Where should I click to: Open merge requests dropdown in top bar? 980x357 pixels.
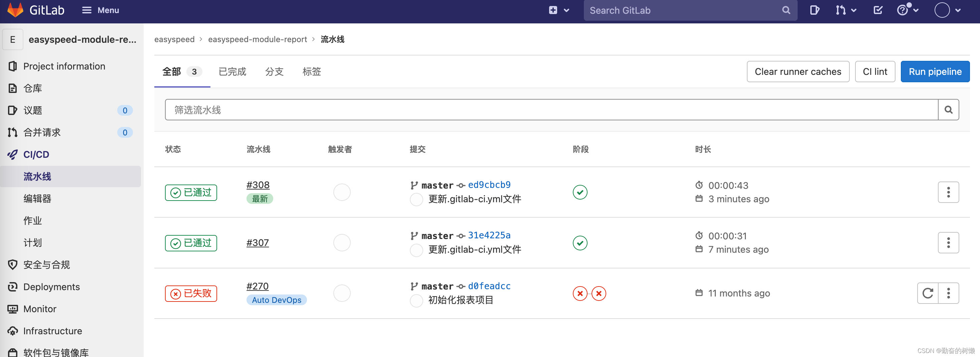pos(846,10)
